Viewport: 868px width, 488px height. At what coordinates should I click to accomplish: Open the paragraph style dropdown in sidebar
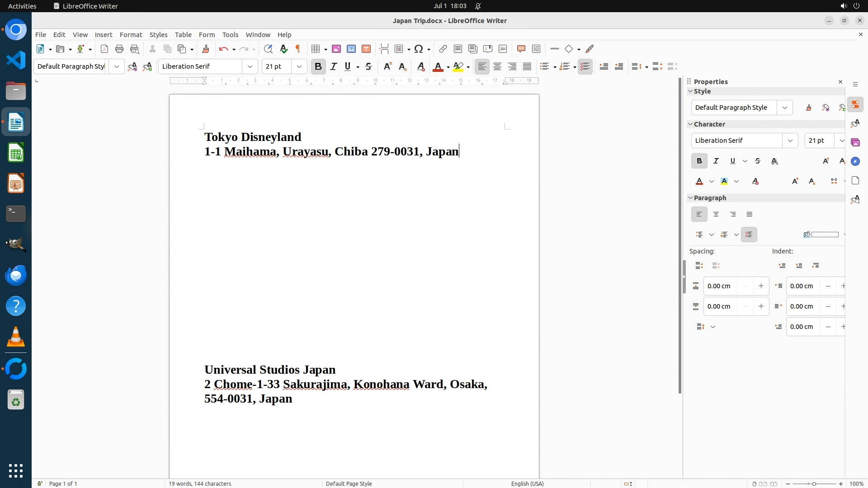point(785,108)
